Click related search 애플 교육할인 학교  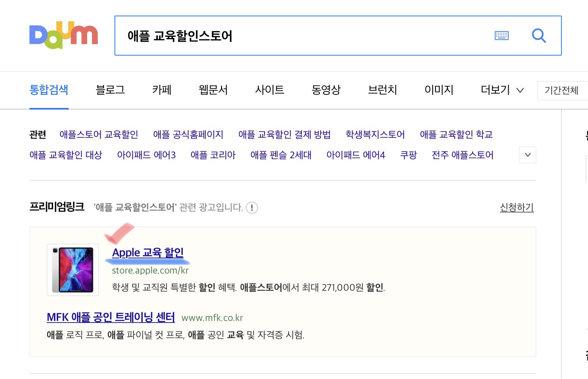(456, 135)
